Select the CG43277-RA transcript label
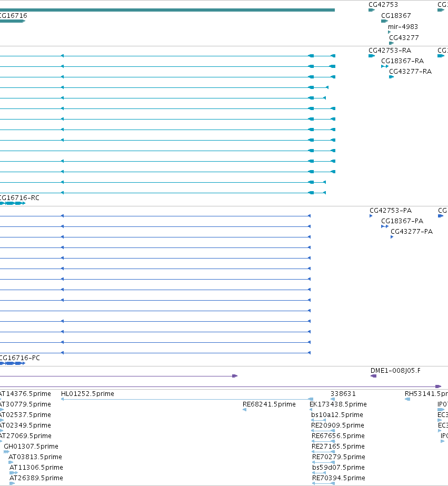The image size is (448, 486). [410, 72]
